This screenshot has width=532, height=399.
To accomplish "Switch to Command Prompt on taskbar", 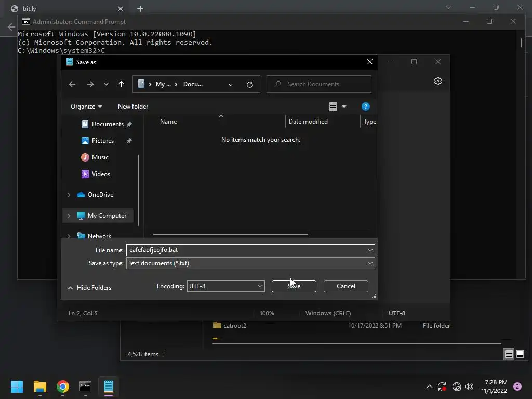I will click(x=85, y=387).
